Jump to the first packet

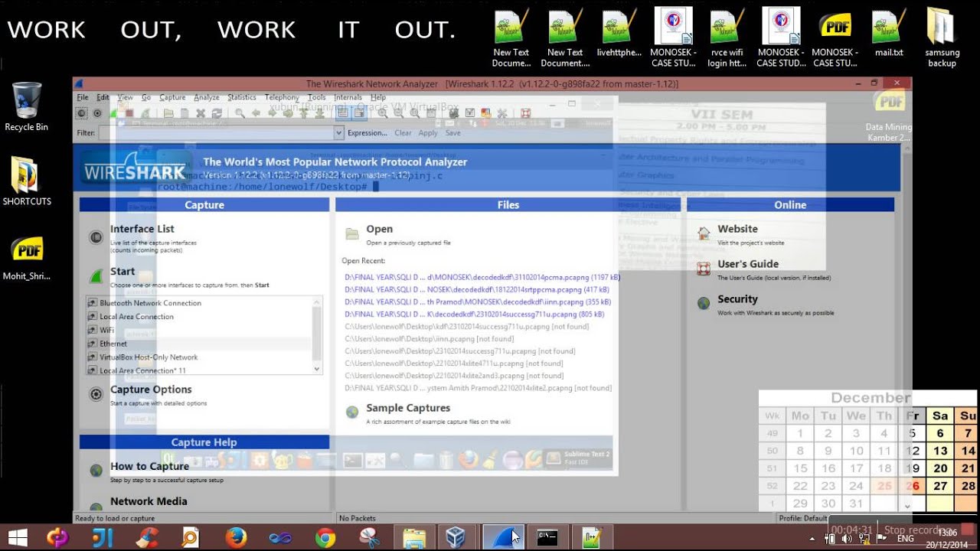[303, 113]
